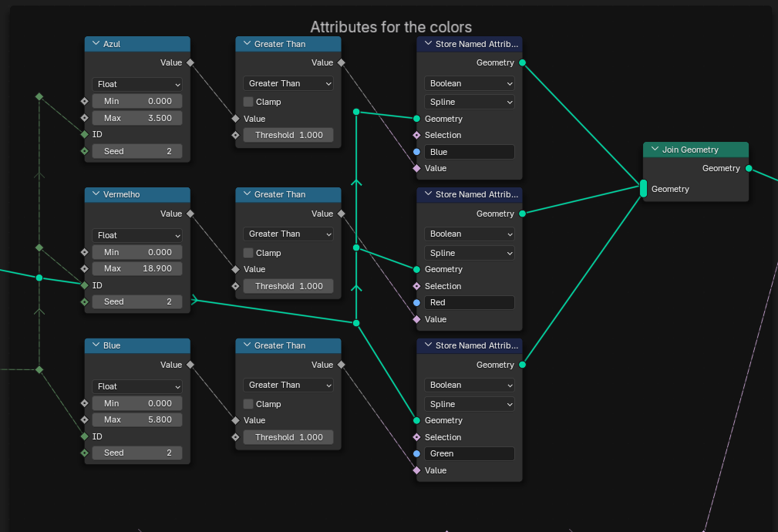Screen dimensions: 778x532
Task: Click the Value output socket of Greater Than beside Vermelho
Action: click(x=341, y=214)
